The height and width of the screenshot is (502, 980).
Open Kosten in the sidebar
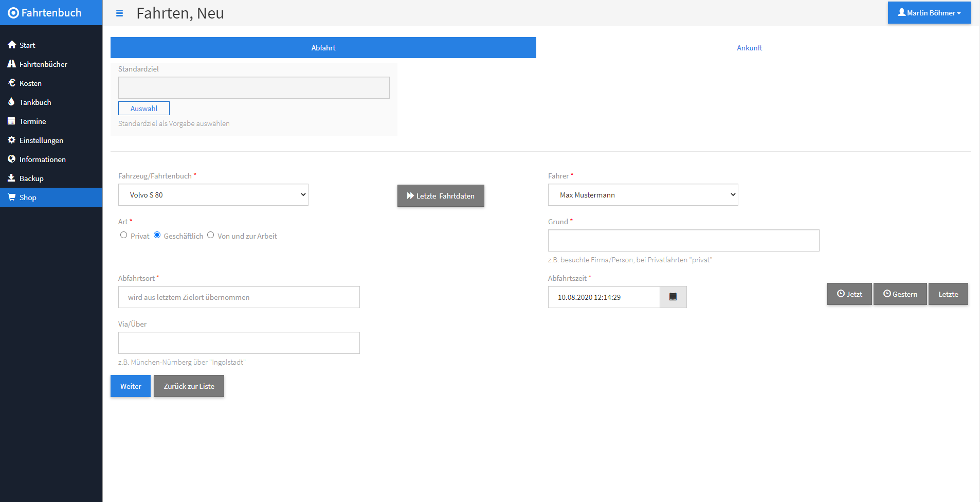click(51, 83)
